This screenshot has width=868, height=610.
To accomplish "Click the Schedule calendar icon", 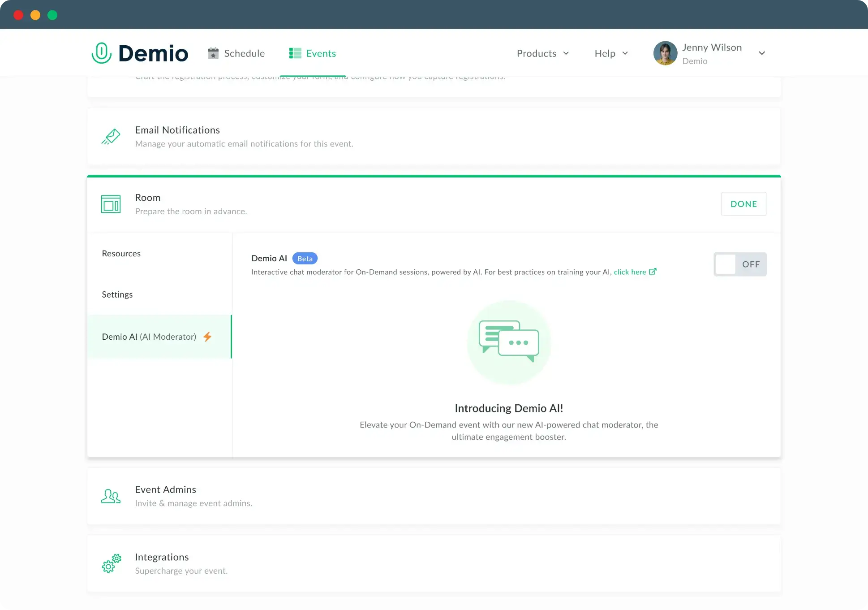I will 214,53.
